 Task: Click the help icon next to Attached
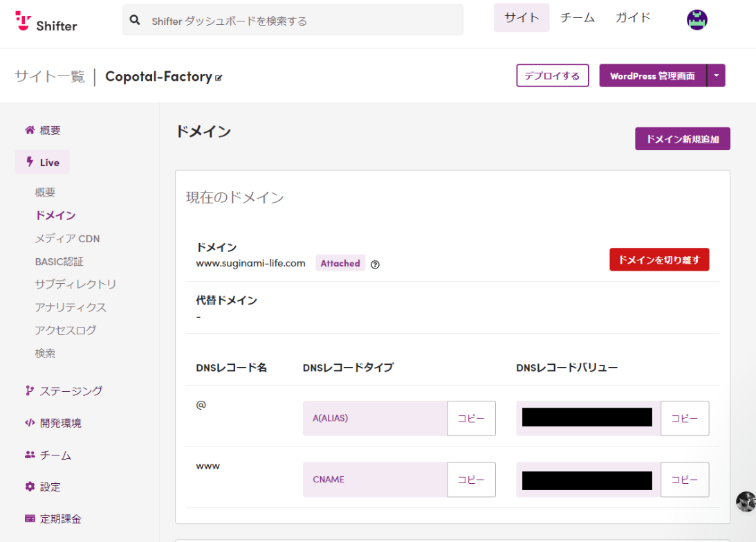click(375, 264)
